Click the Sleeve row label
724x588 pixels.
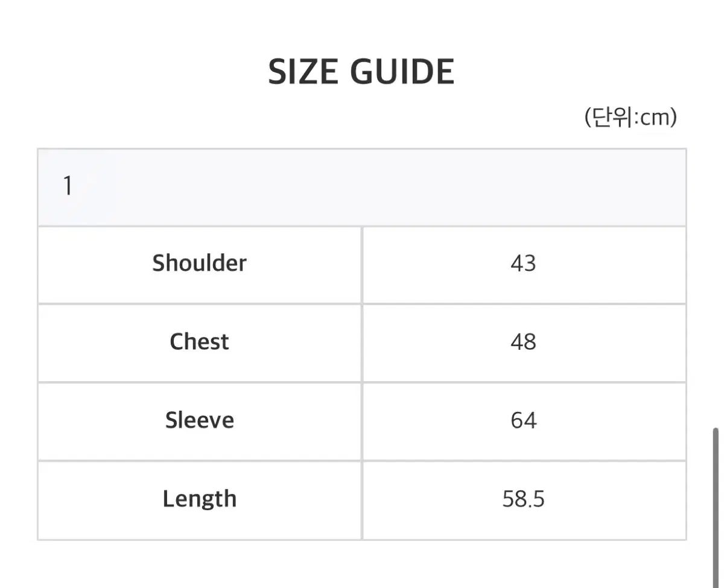point(199,420)
